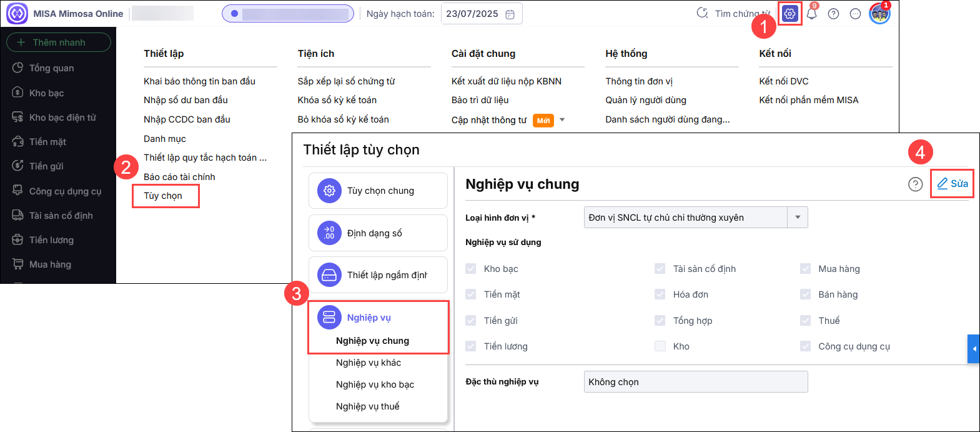Toggle the Hóa đơn checkbox

point(660,294)
